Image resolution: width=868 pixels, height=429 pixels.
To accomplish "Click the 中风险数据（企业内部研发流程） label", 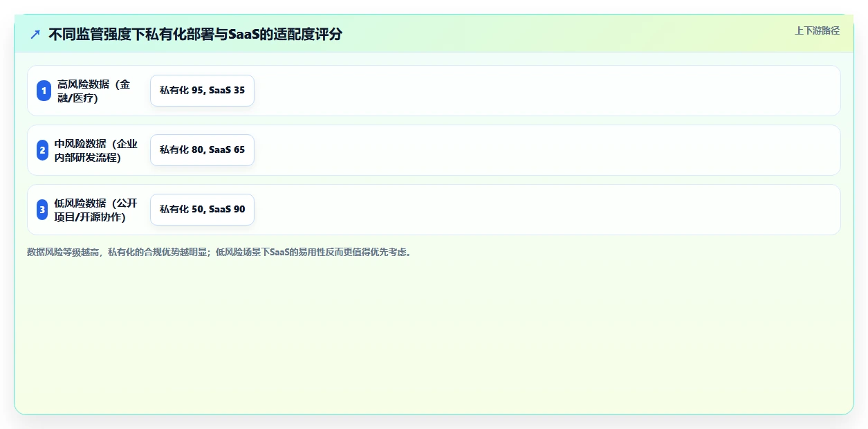I will tap(96, 150).
